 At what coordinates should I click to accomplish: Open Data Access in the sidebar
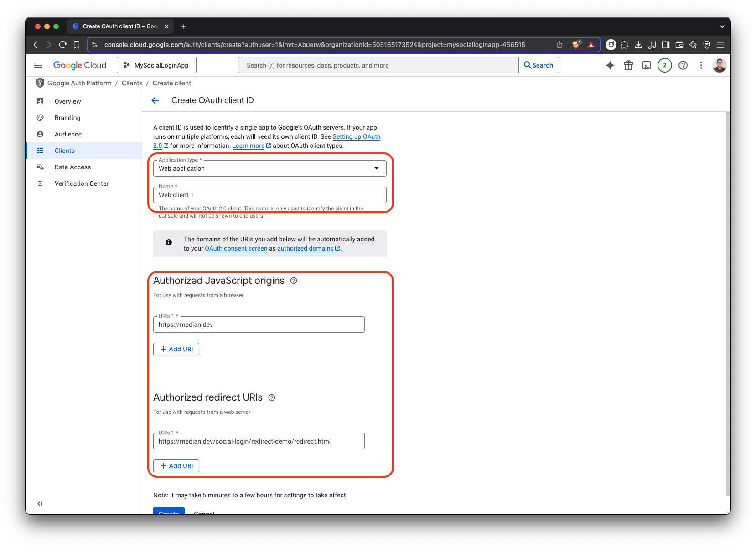(x=84, y=167)
